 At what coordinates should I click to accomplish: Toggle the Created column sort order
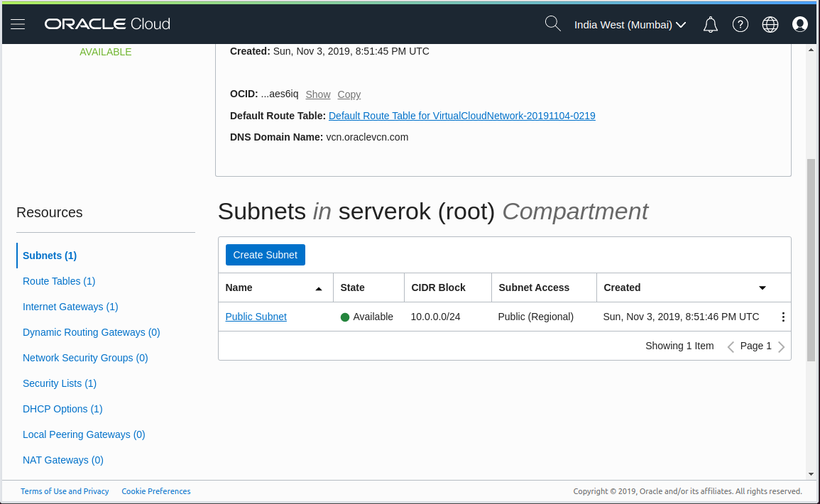[762, 288]
